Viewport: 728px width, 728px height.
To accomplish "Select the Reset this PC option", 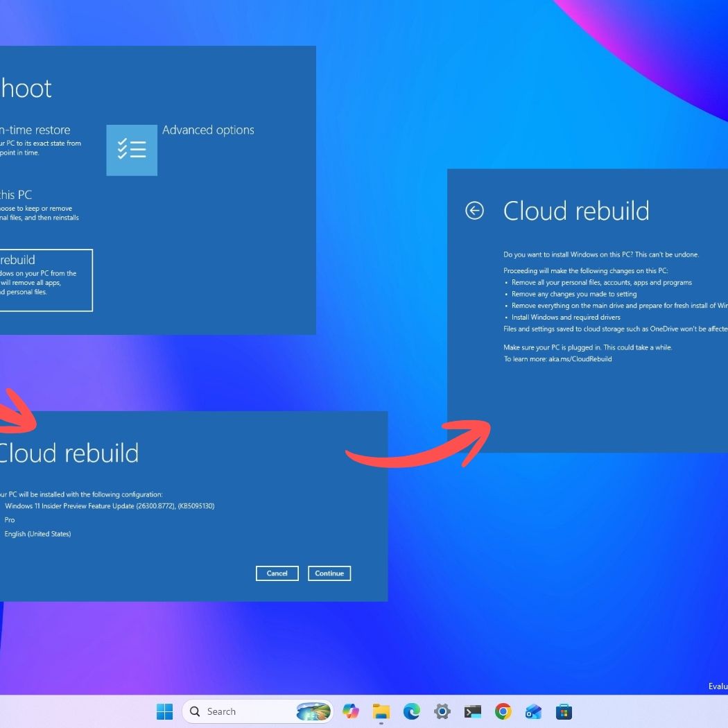I will (40, 205).
